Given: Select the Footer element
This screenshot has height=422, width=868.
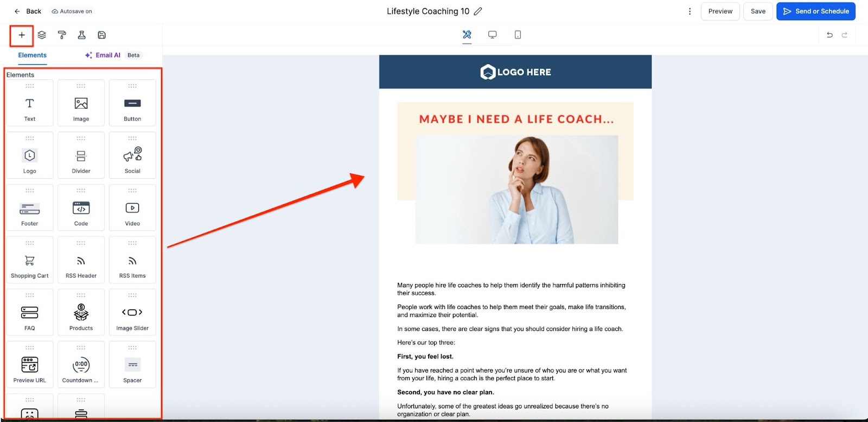Looking at the screenshot, I should (x=30, y=208).
